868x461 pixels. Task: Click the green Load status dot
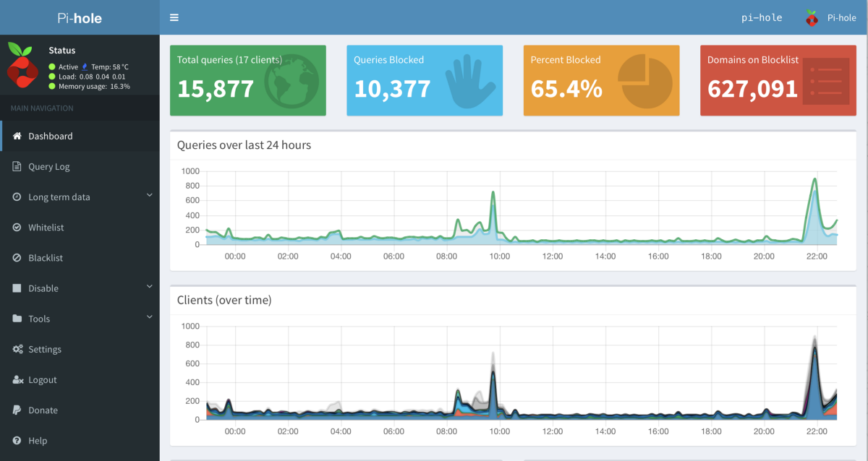point(52,76)
